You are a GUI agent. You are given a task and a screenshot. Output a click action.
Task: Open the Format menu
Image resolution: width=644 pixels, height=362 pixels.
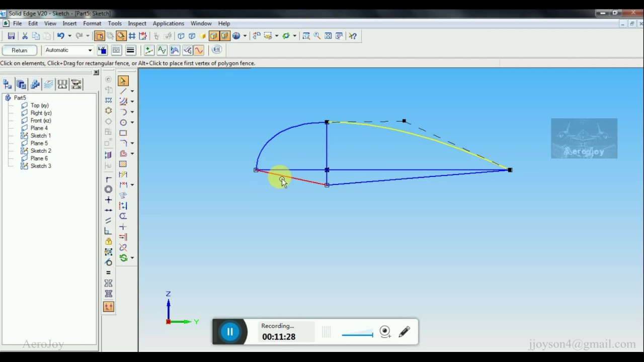[x=92, y=24]
